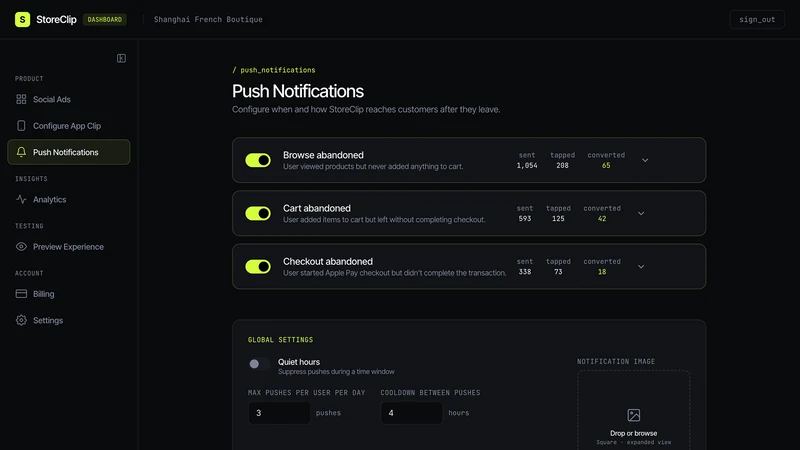Expand the Checkout abandoned row chevron

click(x=641, y=266)
